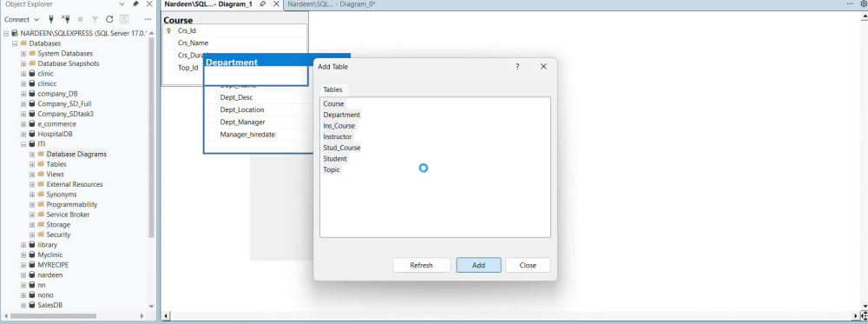Select Topic in the Add Table list
868x324 pixels.
[332, 170]
